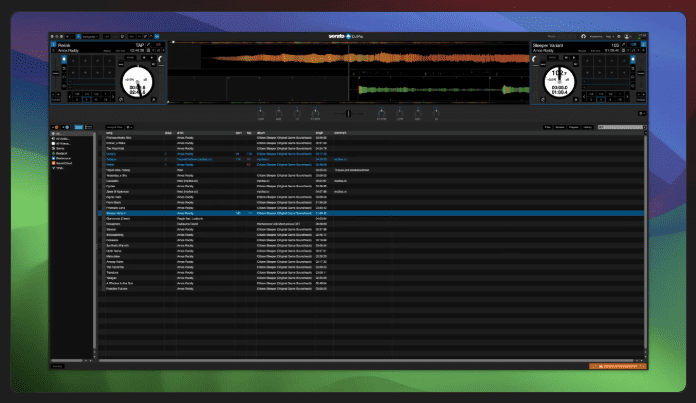The image size is (696, 403).
Task: Click the crossfader handle in the mixer
Action: click(x=348, y=114)
